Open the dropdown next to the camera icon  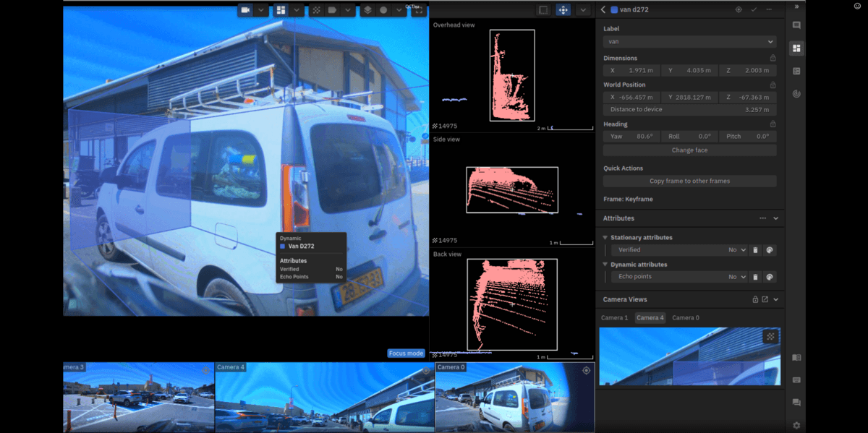coord(260,10)
